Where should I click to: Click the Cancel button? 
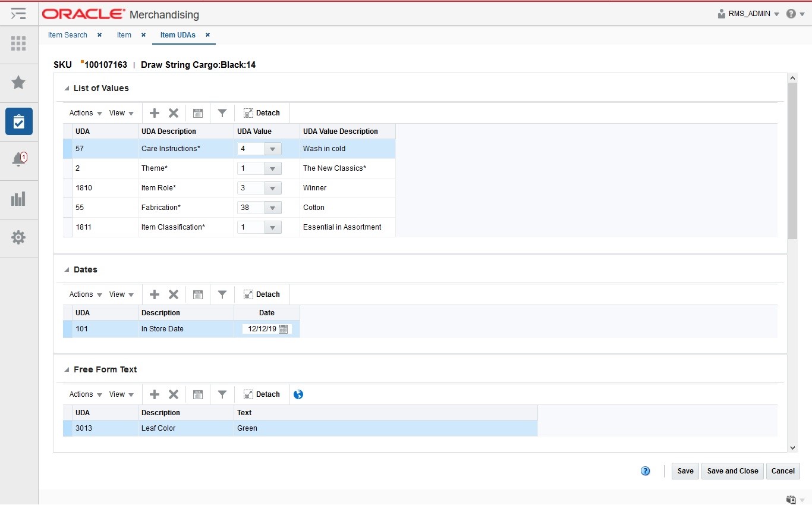(783, 471)
